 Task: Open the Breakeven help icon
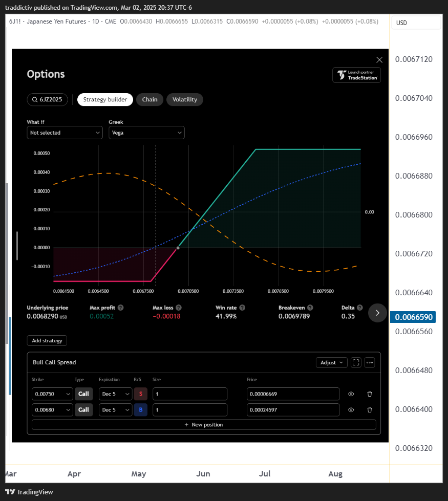310,308
